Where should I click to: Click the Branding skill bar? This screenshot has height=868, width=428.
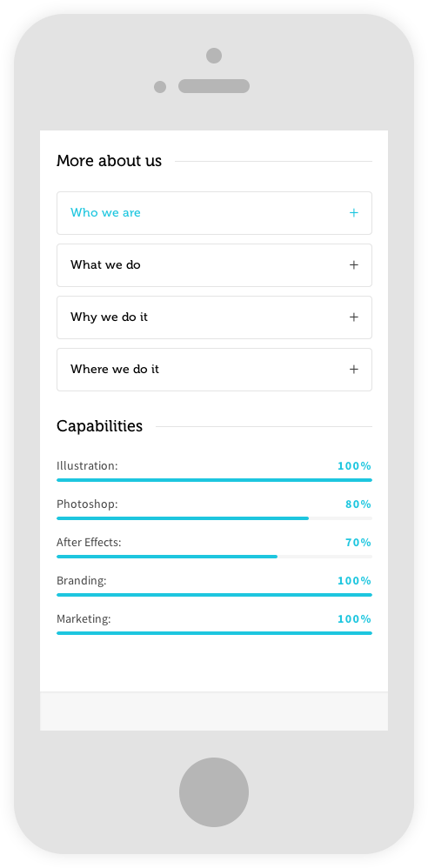coord(214,595)
